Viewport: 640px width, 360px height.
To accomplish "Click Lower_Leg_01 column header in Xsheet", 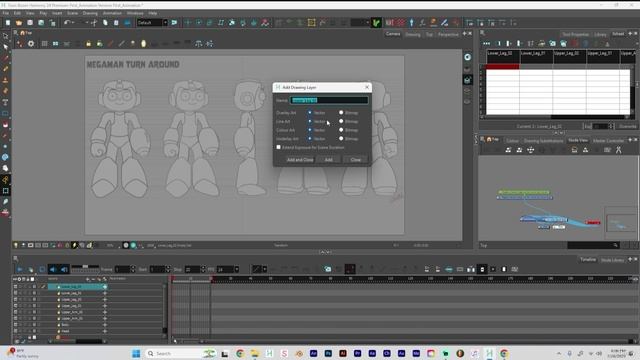I will pyautogui.click(x=536, y=56).
